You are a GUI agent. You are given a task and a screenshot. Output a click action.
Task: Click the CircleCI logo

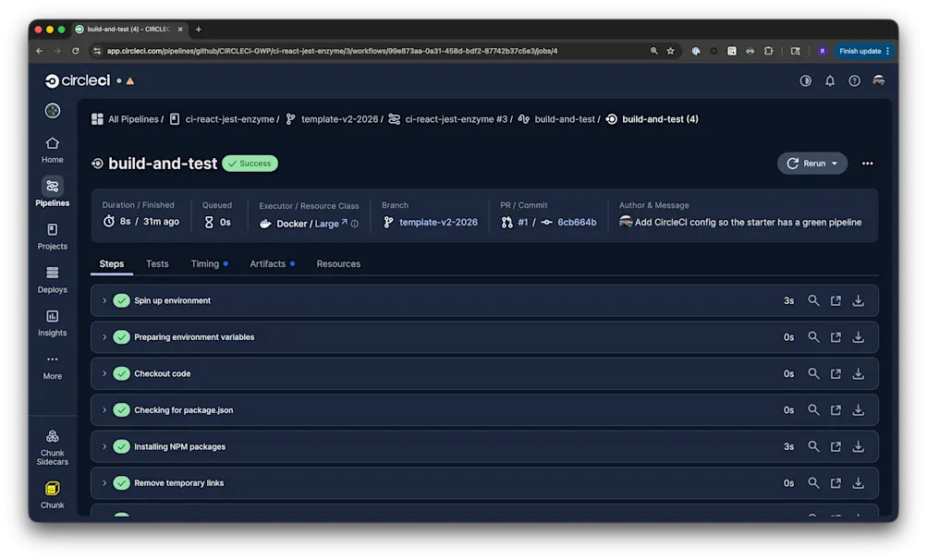click(78, 80)
